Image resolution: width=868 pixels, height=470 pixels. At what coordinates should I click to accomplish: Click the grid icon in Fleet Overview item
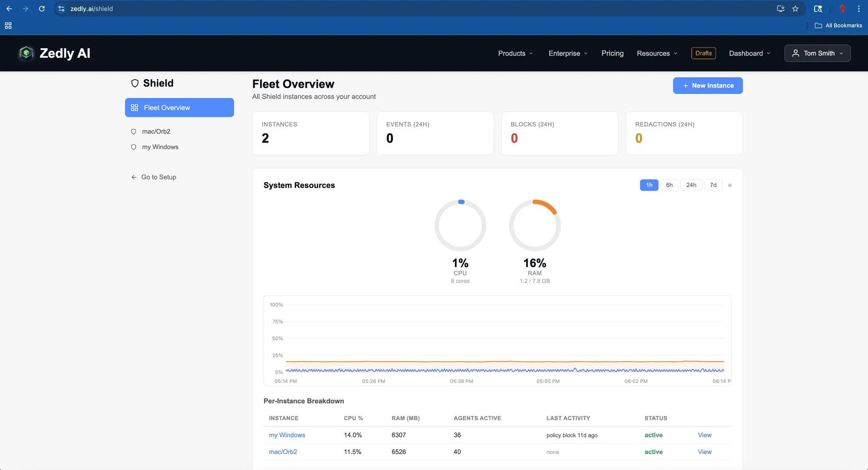pyautogui.click(x=134, y=108)
